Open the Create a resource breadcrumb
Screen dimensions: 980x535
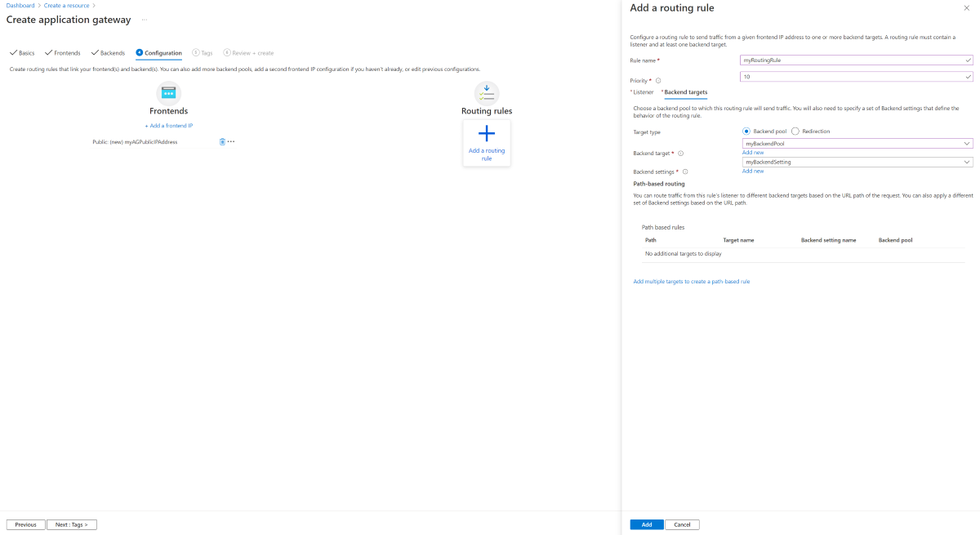(x=67, y=5)
